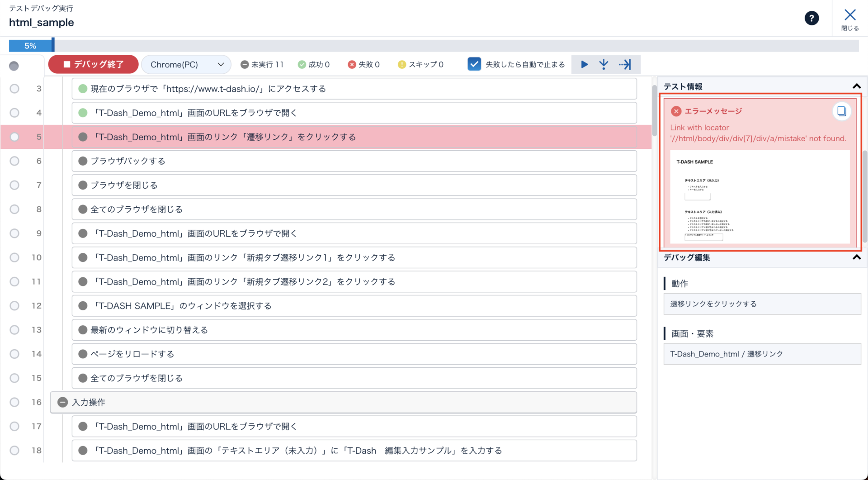Viewport: 868px width, 480px height.
Task: Click green status dot on step 3
Action: point(83,89)
